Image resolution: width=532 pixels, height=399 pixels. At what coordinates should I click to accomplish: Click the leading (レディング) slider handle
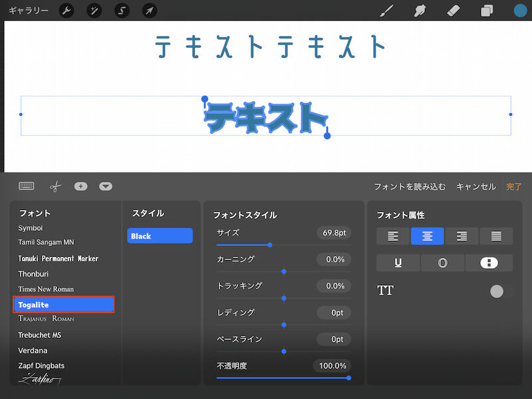coord(284,325)
